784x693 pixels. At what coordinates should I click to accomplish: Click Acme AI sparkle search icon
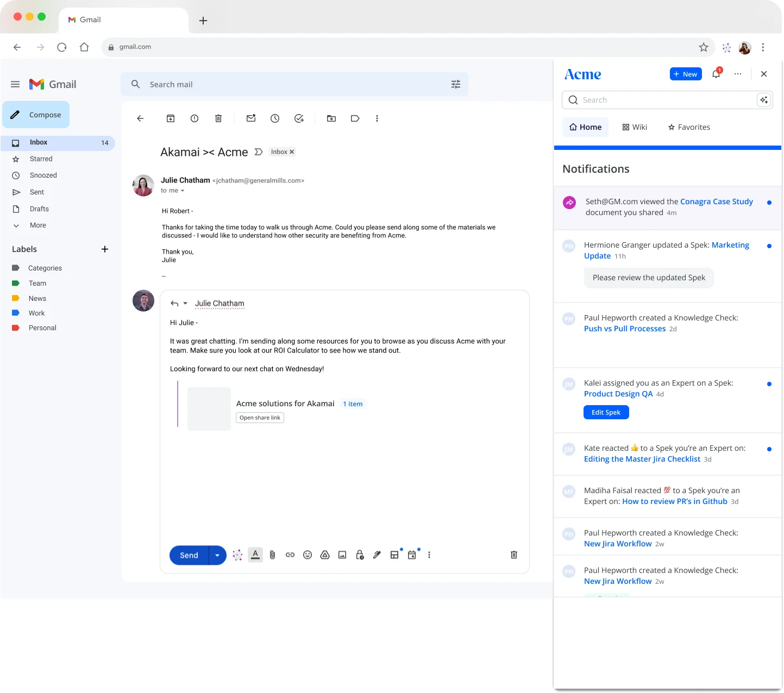point(764,100)
